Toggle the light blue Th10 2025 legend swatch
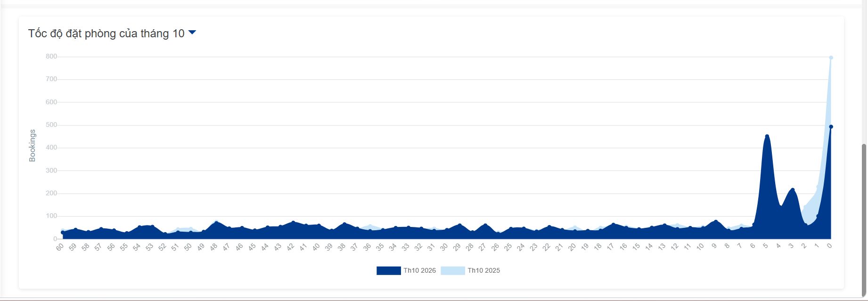This screenshot has height=301, width=868. tap(453, 270)
